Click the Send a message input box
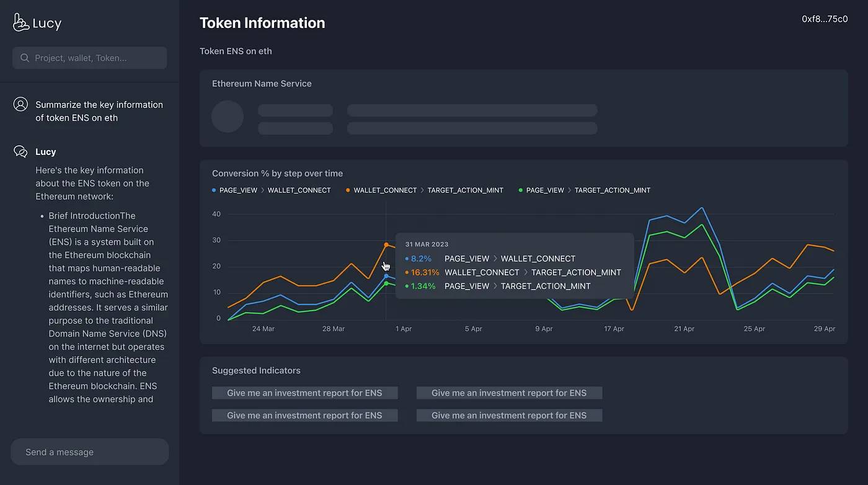This screenshot has width=868, height=485. [90, 452]
